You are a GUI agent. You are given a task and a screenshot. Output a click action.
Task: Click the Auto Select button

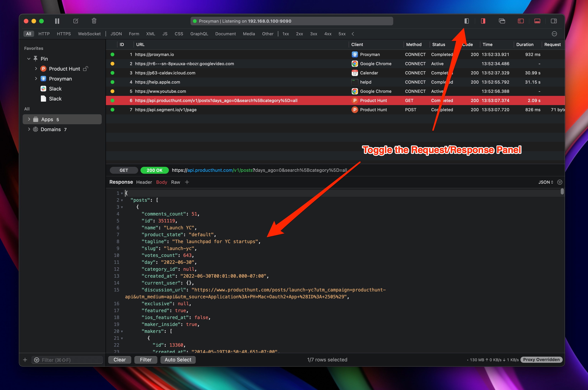click(x=178, y=360)
